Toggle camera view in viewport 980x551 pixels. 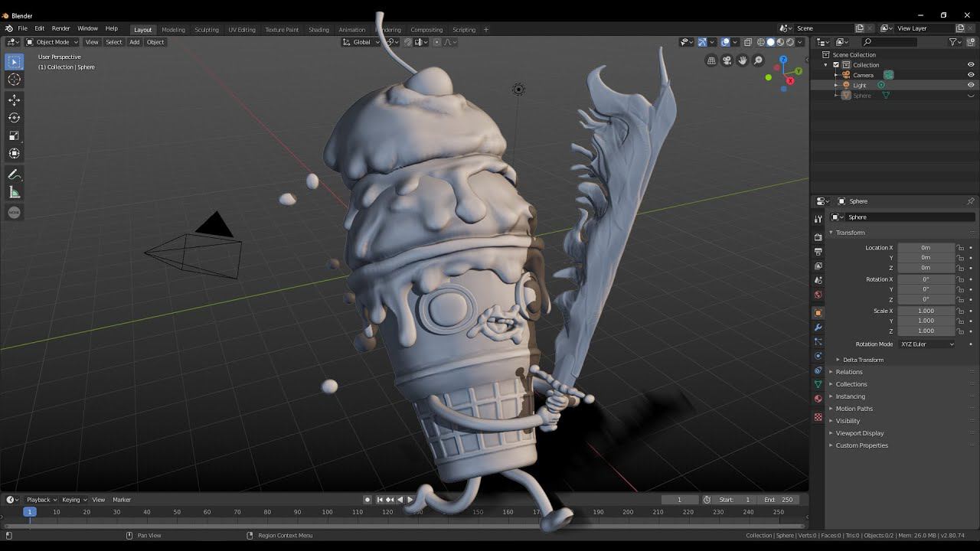727,60
